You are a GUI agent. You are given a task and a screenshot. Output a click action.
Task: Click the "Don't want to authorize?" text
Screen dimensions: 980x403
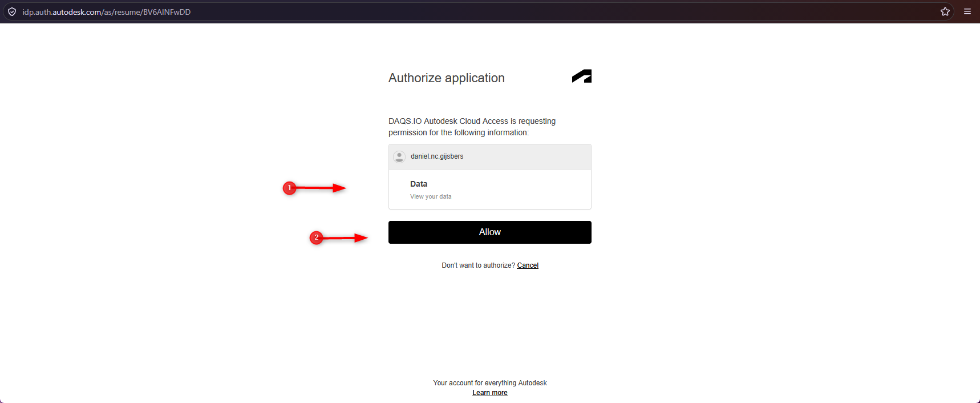[x=478, y=265]
